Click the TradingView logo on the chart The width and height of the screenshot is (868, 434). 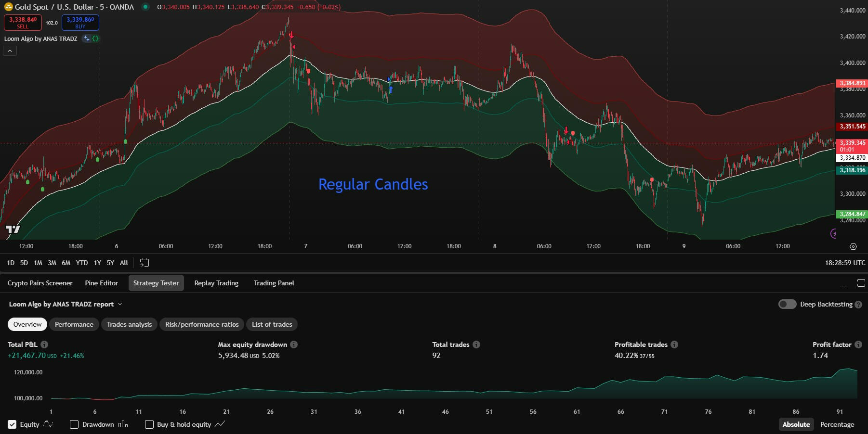tap(13, 229)
